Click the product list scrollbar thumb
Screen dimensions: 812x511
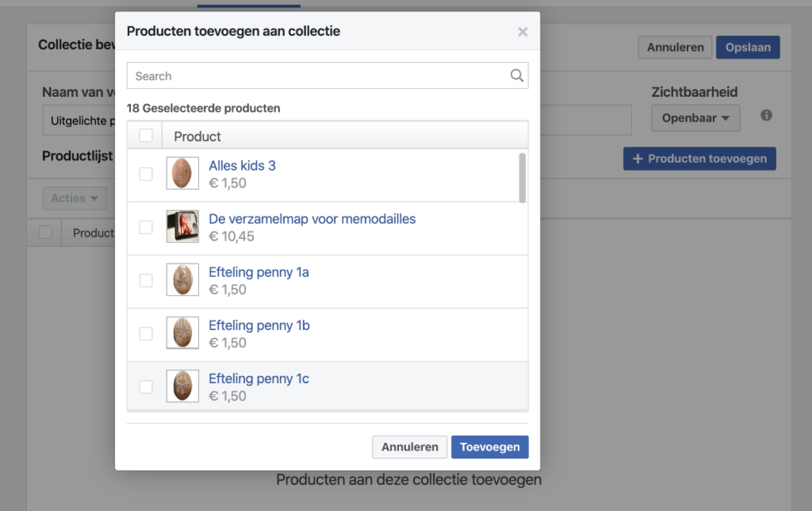click(x=522, y=178)
